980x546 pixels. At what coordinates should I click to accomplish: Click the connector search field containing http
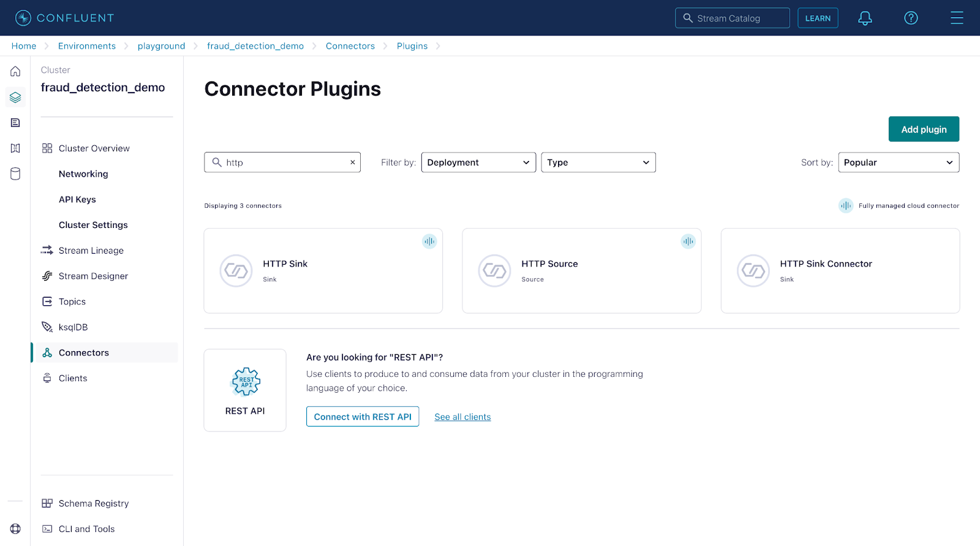click(x=282, y=162)
